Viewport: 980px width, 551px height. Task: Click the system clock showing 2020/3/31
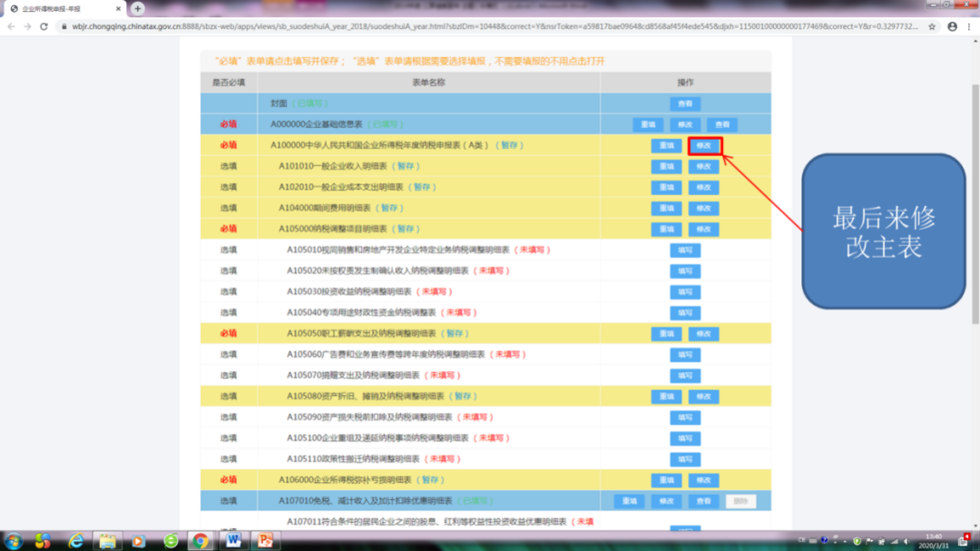[x=934, y=542]
